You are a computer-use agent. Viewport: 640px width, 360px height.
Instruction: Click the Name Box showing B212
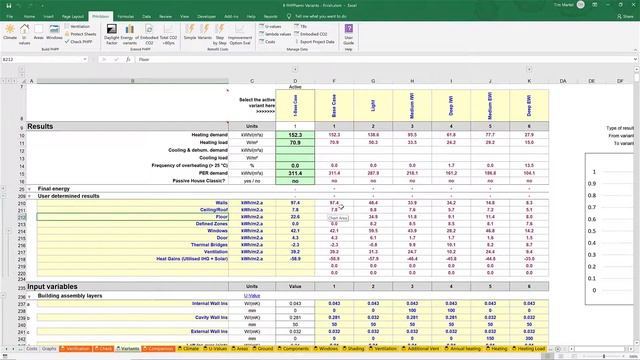(41, 59)
